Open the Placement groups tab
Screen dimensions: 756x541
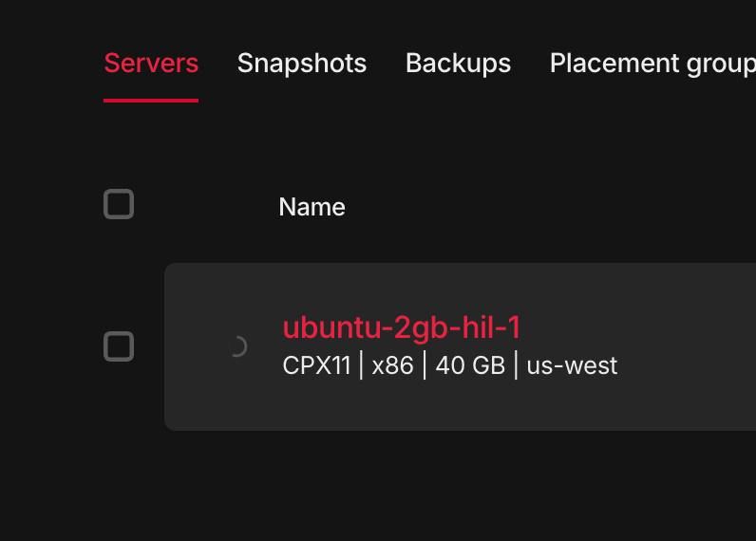tap(652, 64)
